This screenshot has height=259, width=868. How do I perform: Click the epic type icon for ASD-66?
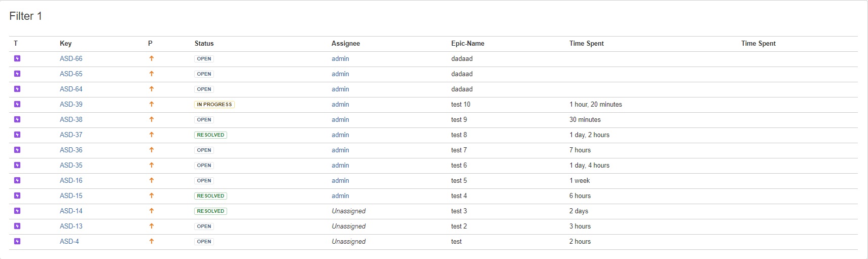17,58
